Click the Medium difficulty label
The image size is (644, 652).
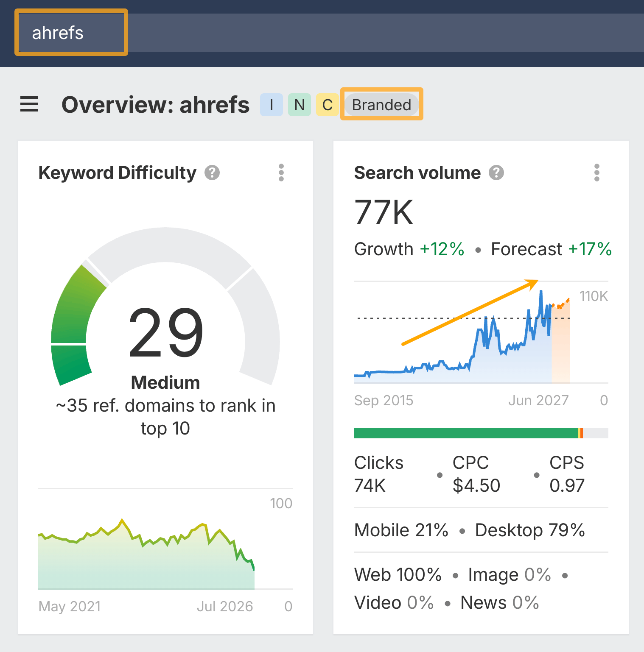(x=165, y=382)
